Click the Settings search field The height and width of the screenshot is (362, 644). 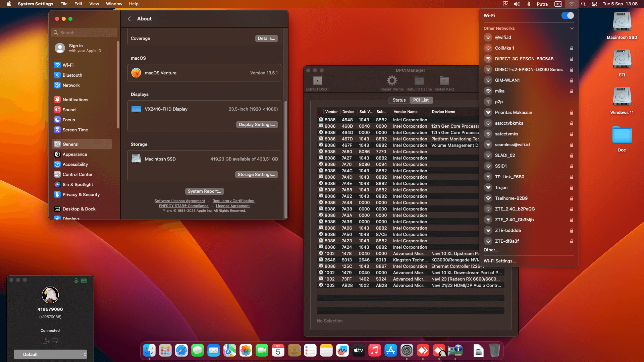(85, 33)
